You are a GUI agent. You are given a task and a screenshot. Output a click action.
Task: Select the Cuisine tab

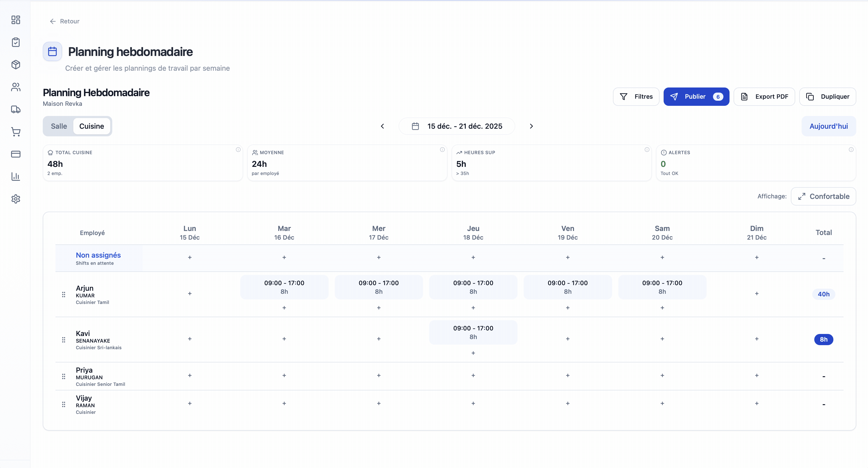[x=92, y=126]
